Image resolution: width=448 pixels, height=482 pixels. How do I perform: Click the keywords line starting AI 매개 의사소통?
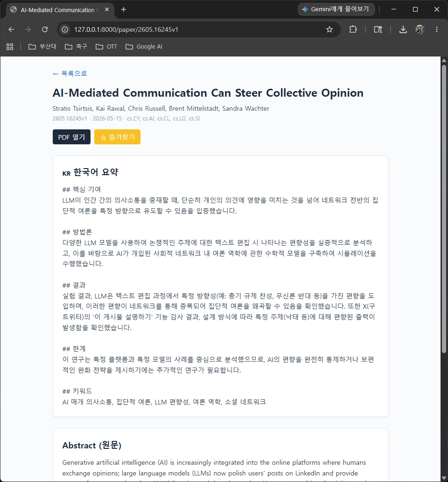point(164,402)
